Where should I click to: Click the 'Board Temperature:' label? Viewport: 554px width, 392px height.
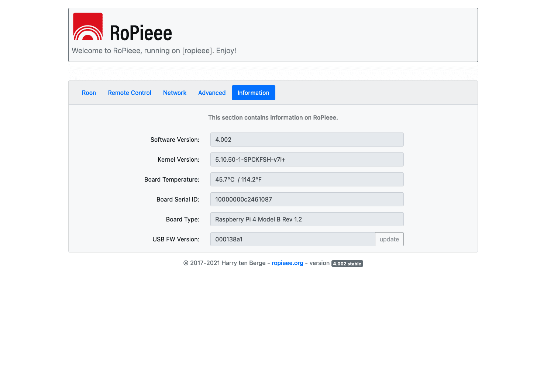pos(172,179)
